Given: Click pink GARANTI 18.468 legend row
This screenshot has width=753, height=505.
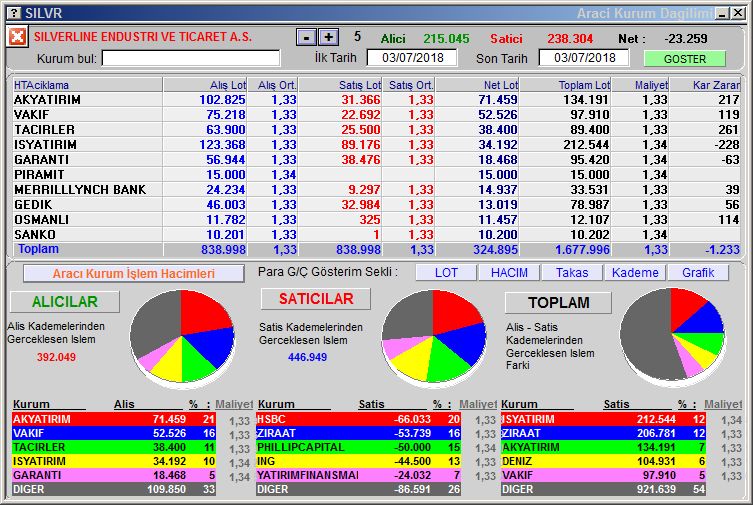Looking at the screenshot, I should click(114, 475).
